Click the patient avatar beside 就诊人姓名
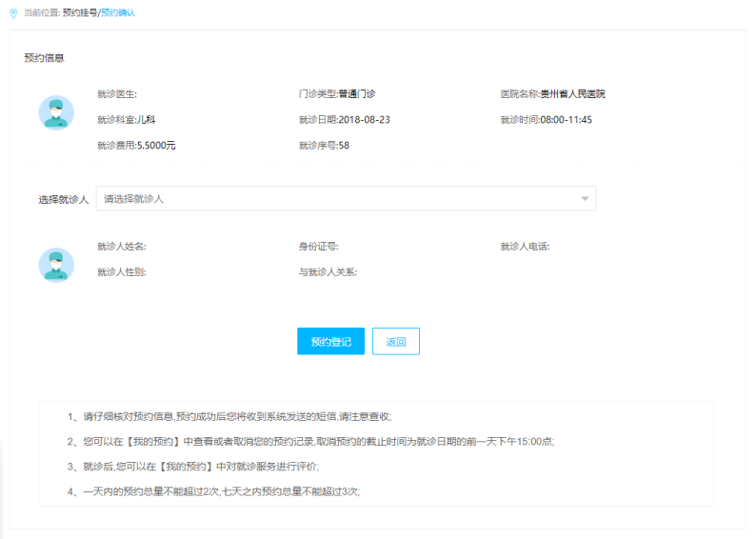The image size is (756, 539). (56, 264)
